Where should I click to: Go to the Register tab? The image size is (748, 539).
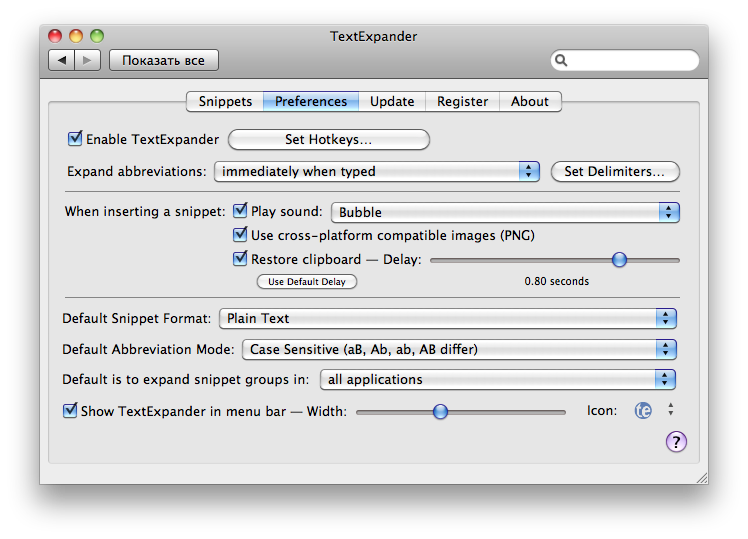pos(462,102)
